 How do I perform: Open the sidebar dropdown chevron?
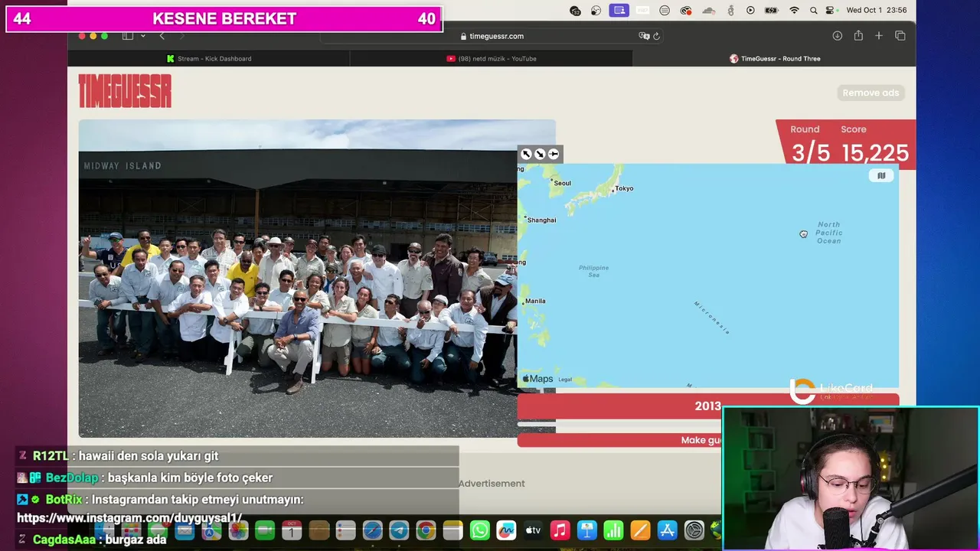click(142, 36)
